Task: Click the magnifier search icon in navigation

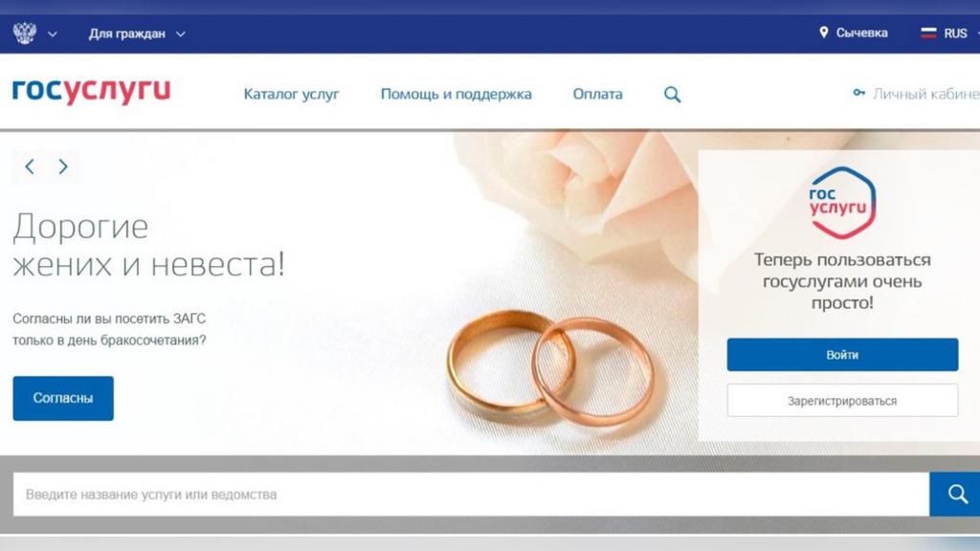Action: pos(673,95)
